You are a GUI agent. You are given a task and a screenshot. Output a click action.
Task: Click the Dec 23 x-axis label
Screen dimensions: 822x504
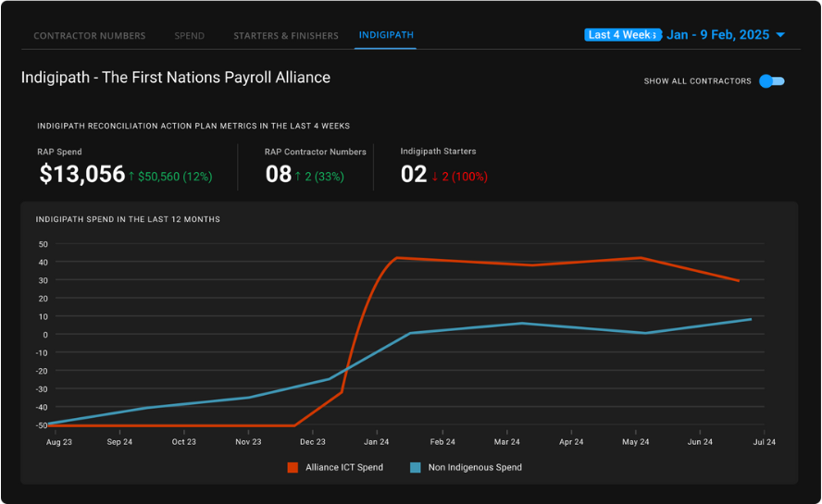pos(313,442)
